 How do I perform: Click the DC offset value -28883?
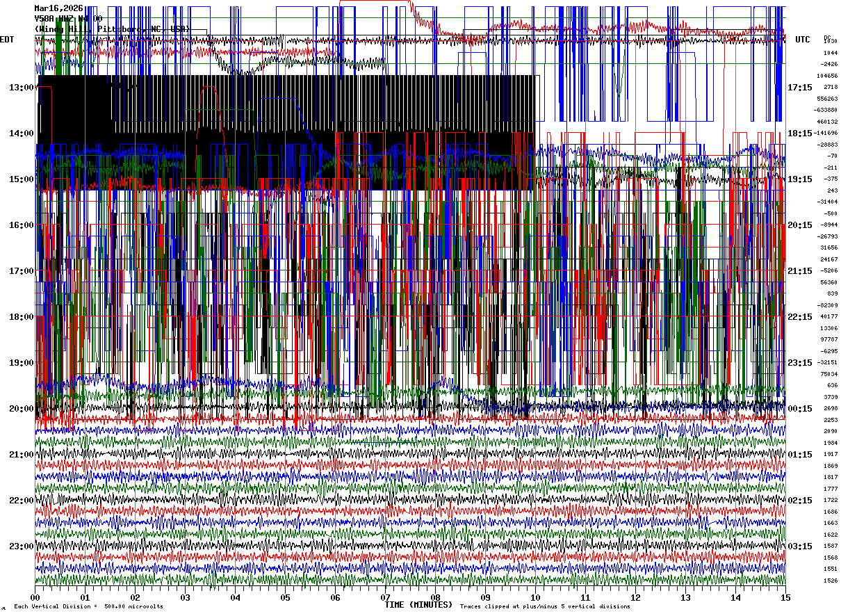tap(828, 145)
